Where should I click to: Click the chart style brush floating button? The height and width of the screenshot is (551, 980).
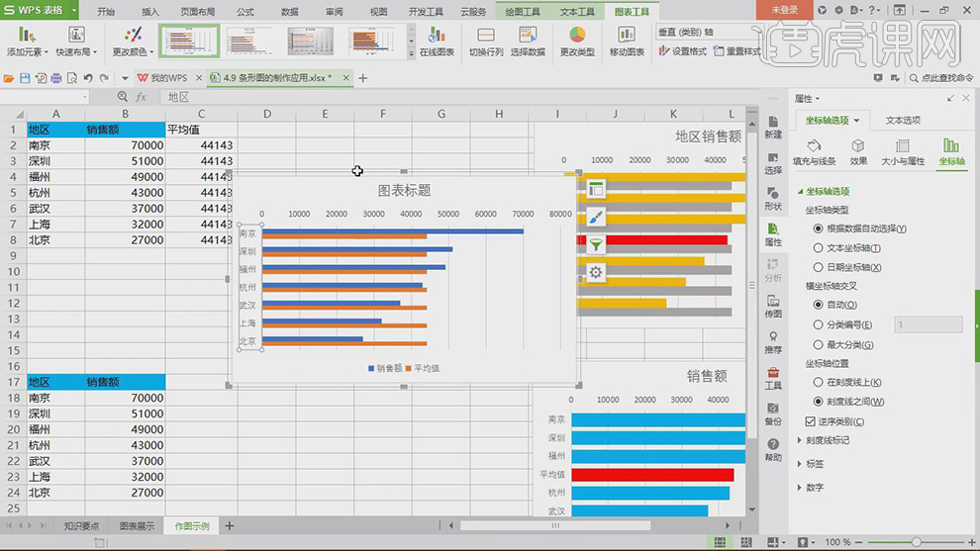tap(596, 217)
